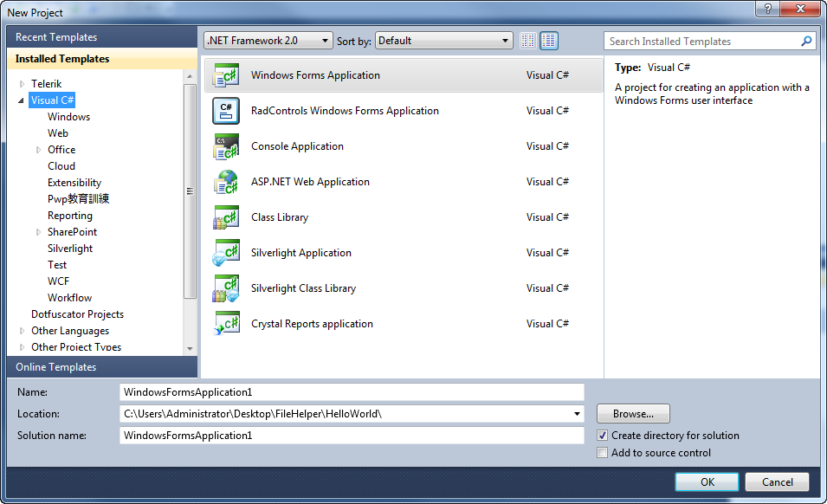Click the ASP.NET Web Application globe icon

pyautogui.click(x=226, y=182)
